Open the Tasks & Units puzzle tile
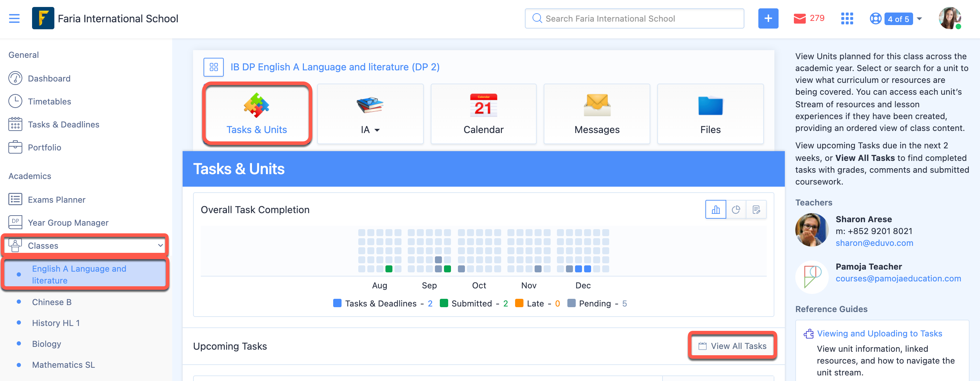 click(x=257, y=114)
